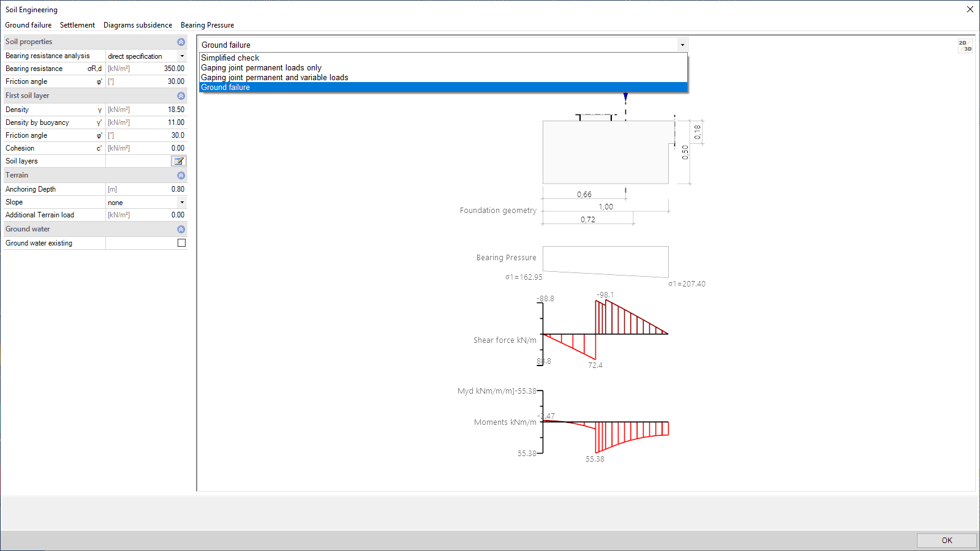Select the Bearing resistance analysis label

click(47, 56)
